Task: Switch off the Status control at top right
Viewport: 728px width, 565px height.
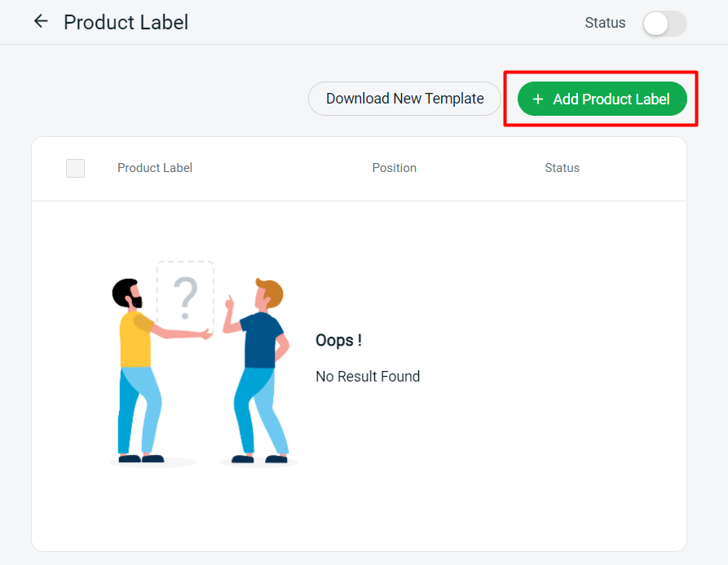Action: [664, 24]
